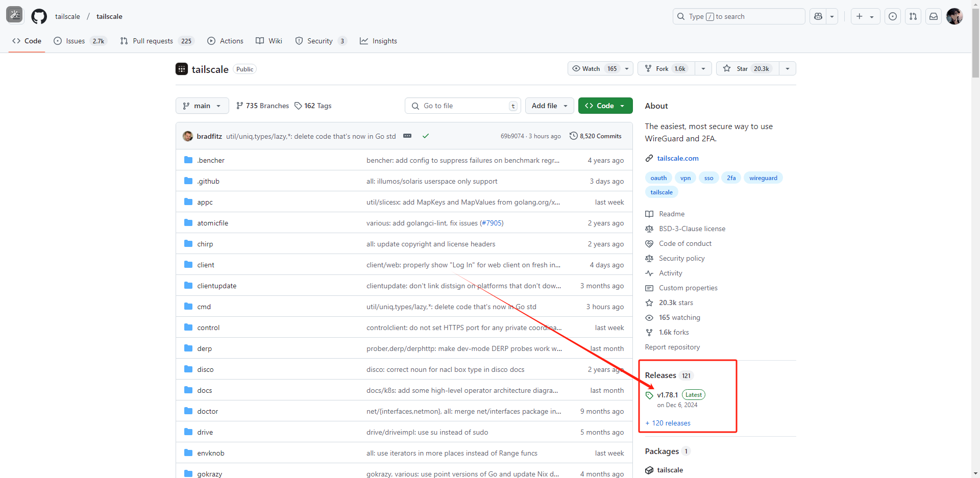View the green commit checkmark status

pos(426,136)
